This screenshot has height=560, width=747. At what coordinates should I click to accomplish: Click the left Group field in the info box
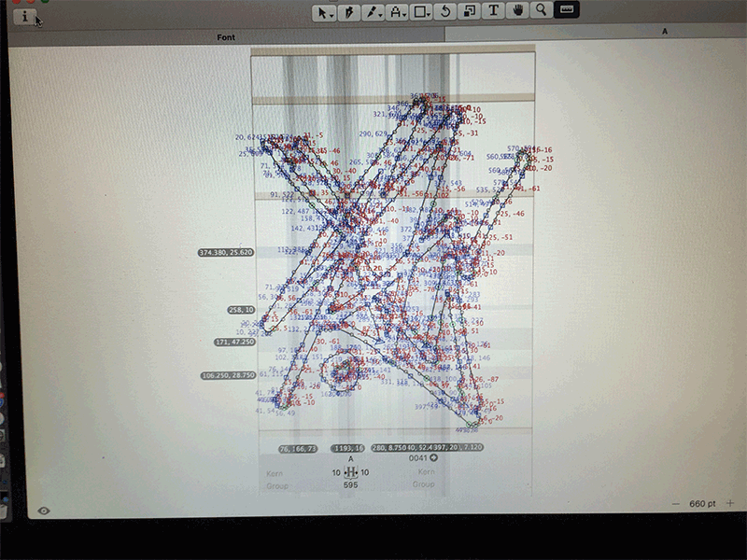click(x=277, y=485)
